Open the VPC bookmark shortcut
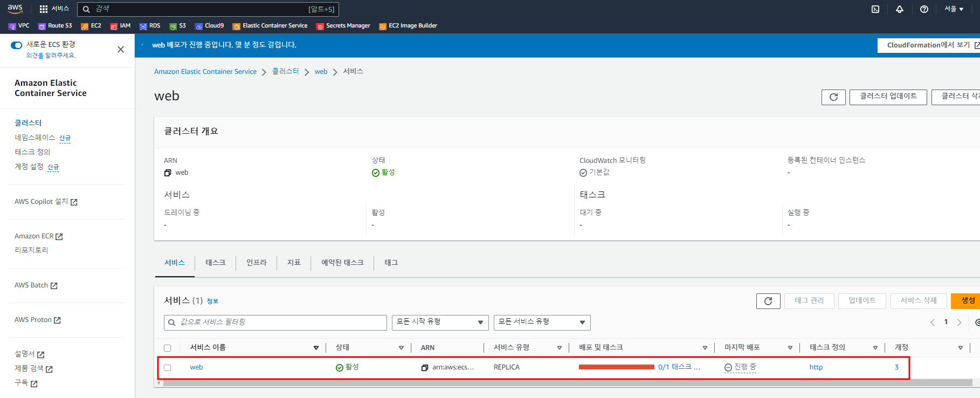Viewport: 980px width, 398px height. tap(19, 26)
